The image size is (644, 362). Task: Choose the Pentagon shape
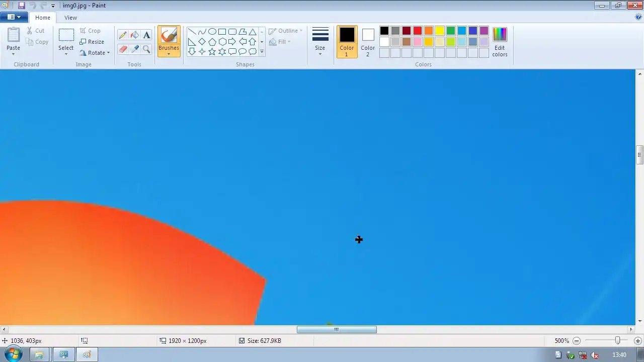click(x=212, y=42)
